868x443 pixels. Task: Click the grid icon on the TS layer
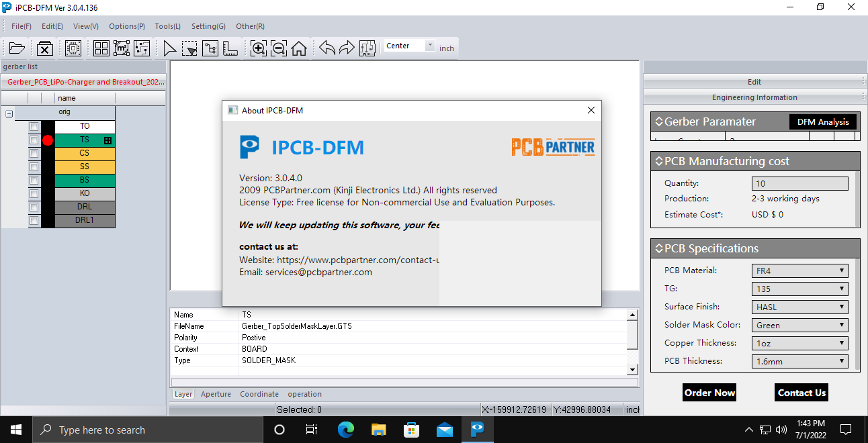[107, 140]
